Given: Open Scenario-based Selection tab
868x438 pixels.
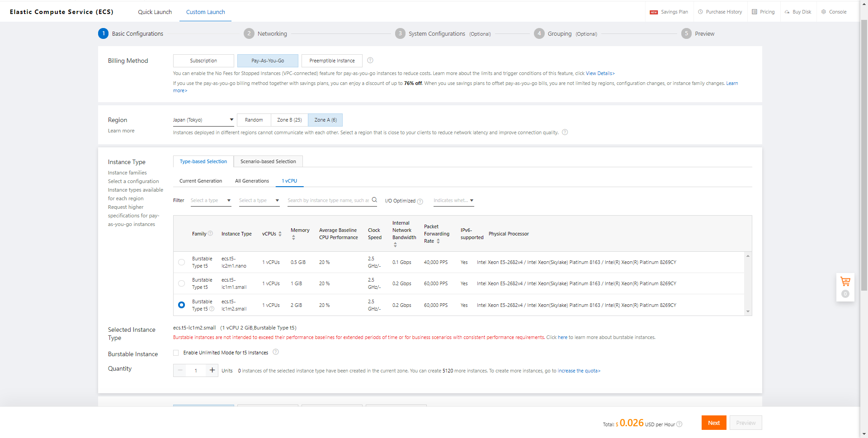Looking at the screenshot, I should 268,161.
